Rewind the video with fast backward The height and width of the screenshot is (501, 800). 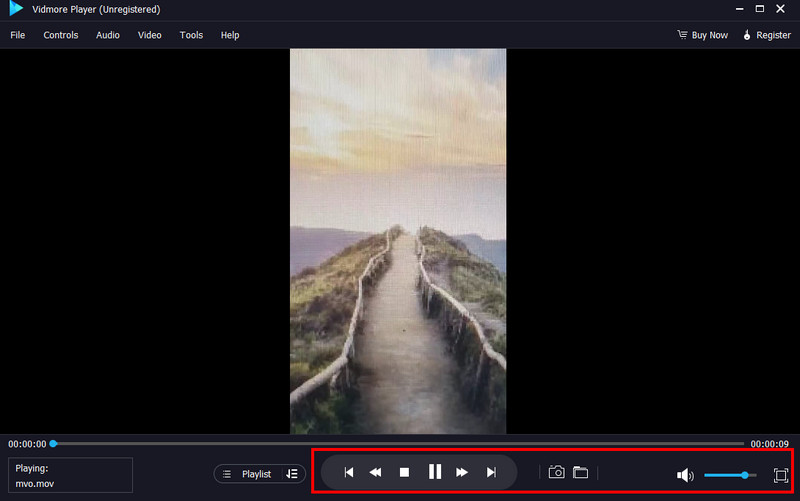[376, 472]
